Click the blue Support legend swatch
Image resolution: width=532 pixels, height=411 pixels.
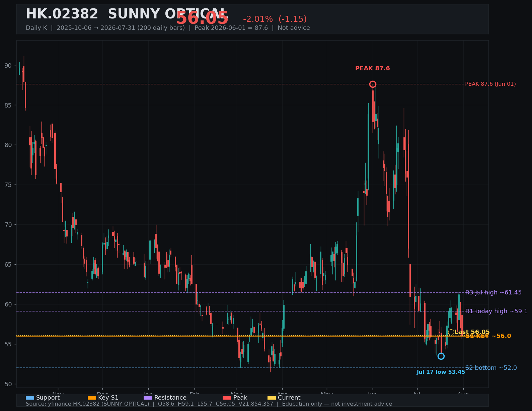(x=30, y=398)
